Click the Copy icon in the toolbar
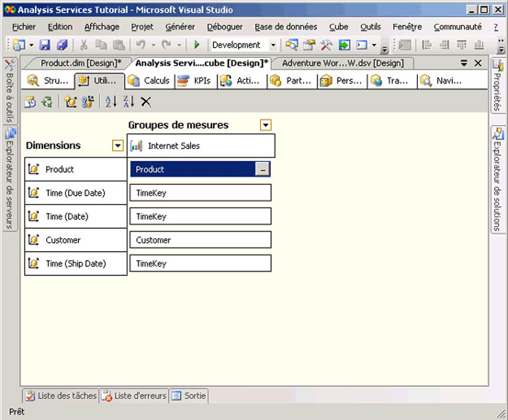Viewport: 508px width, 420px height. coord(101,44)
